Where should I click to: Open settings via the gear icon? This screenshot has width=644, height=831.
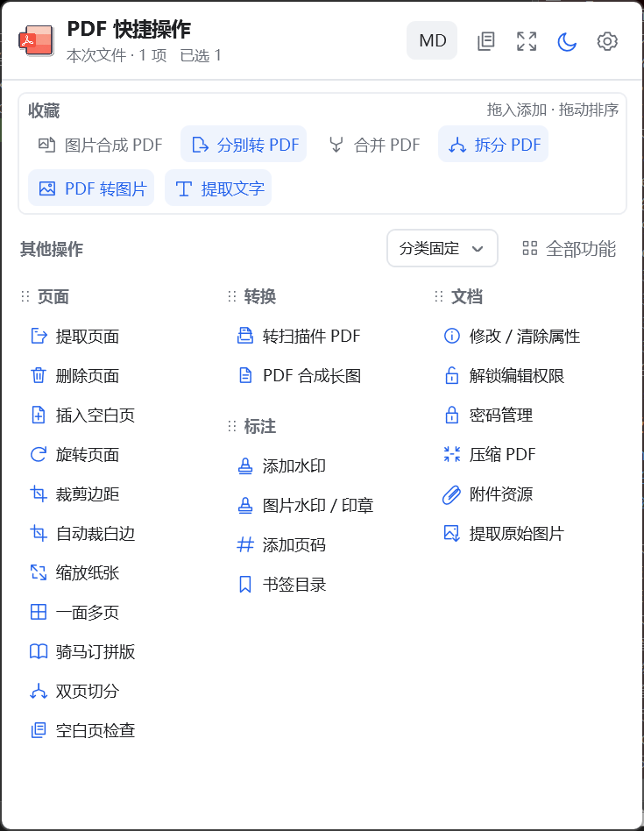607,41
